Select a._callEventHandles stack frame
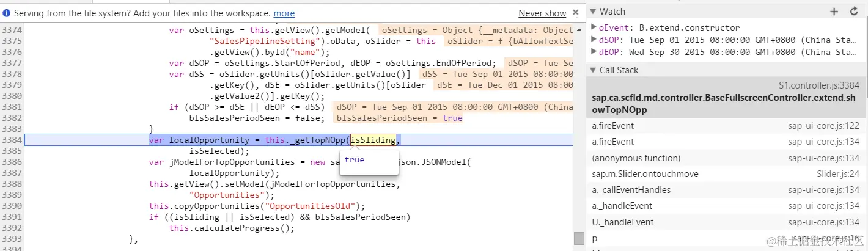Screen dimensions: 868x251 point(727,190)
